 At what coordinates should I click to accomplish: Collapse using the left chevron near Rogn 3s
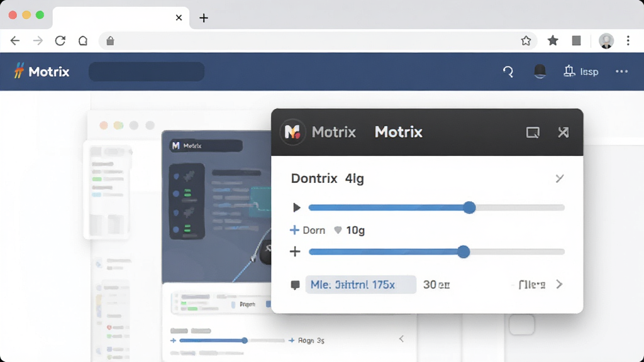401,339
